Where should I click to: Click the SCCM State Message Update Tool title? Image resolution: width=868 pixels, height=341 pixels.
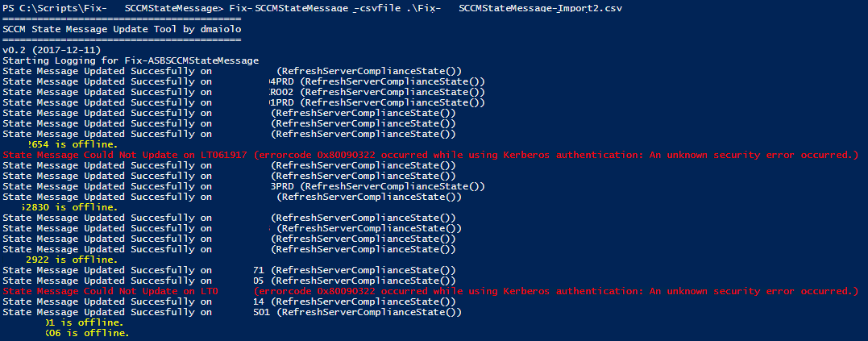pos(122,29)
